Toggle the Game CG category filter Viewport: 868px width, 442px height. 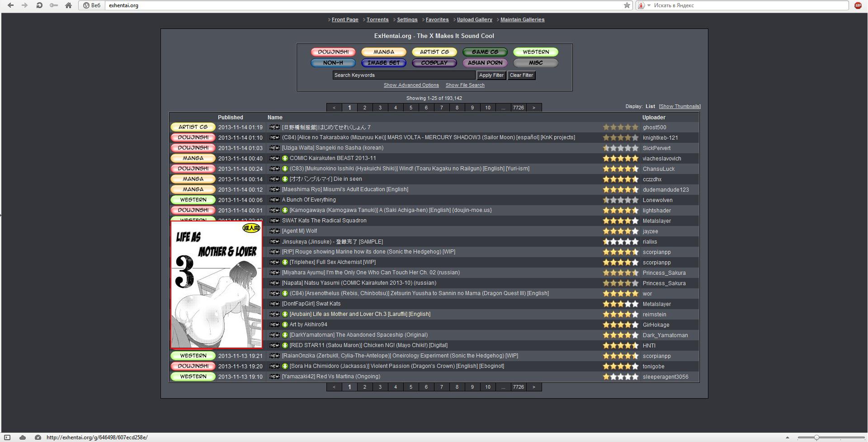coord(485,52)
